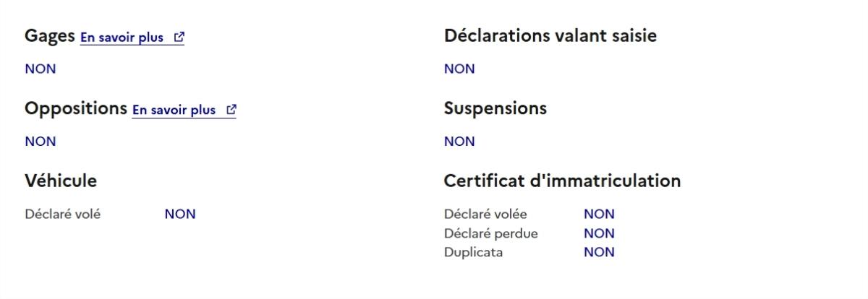
Task: Click the "Déclaré perdue" label
Action: pos(490,233)
